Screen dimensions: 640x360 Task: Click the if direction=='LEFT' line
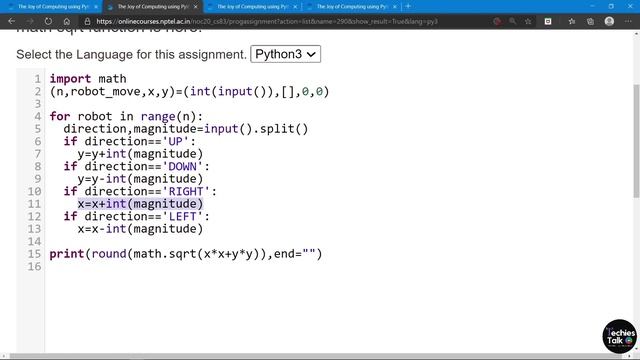click(x=137, y=216)
